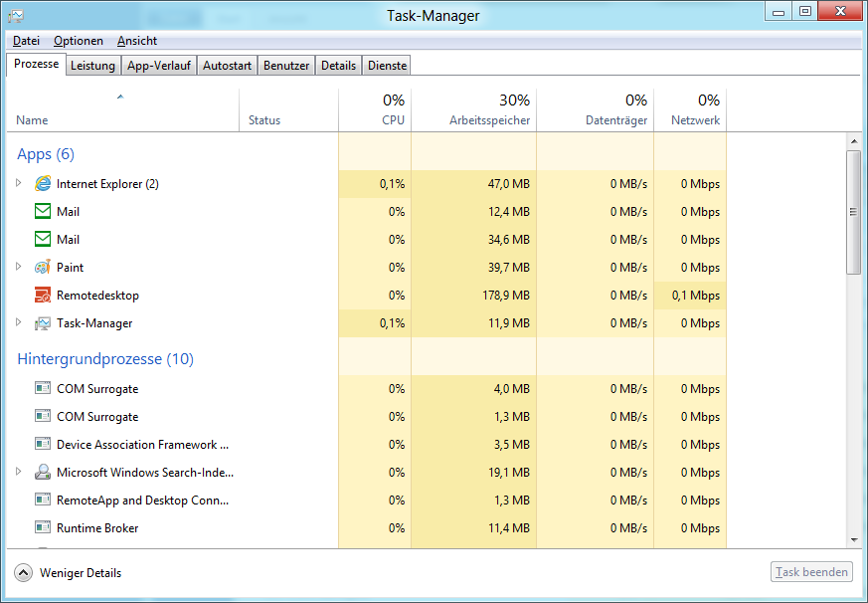Open the Autostart tab
This screenshot has height=603, width=868.
click(227, 66)
